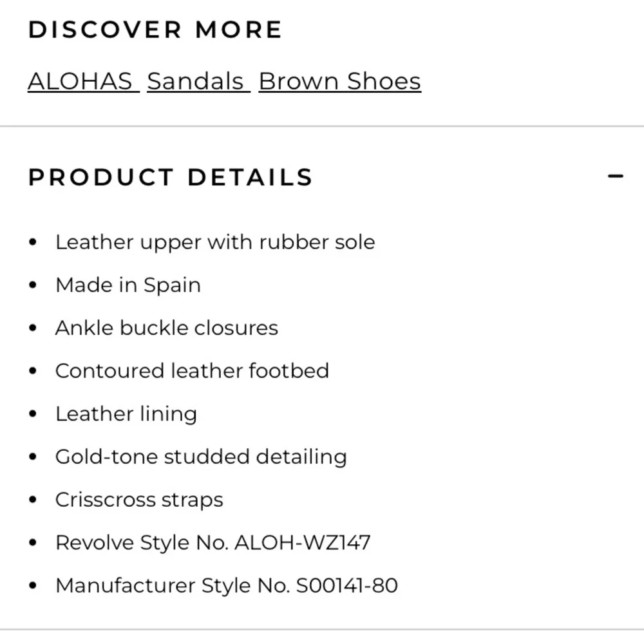The image size is (644, 644).
Task: Click the 'Made in Spain' detail
Action: pyautogui.click(x=128, y=285)
